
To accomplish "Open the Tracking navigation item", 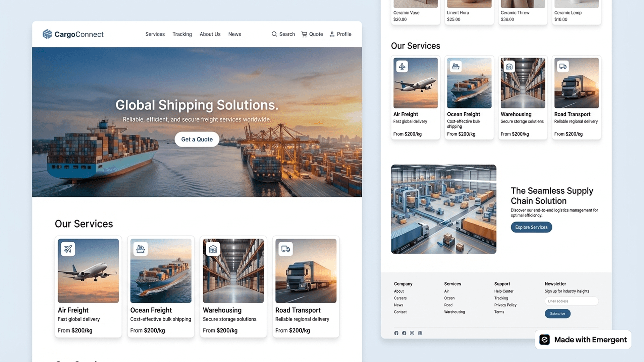I will coord(182,34).
